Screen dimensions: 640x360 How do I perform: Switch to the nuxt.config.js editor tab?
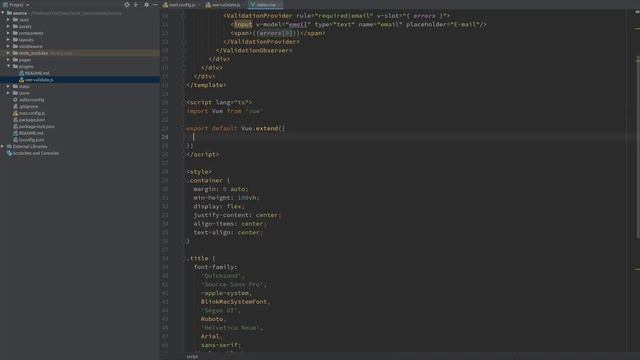[180, 5]
